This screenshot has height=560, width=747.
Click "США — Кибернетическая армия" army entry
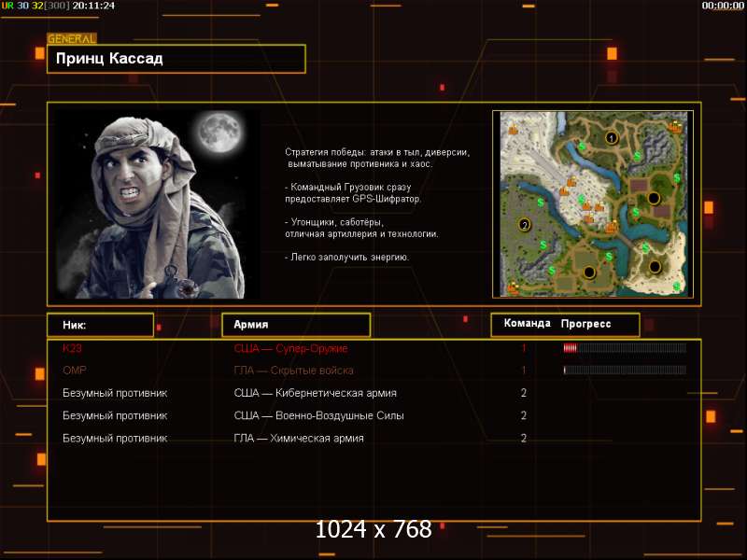315,393
